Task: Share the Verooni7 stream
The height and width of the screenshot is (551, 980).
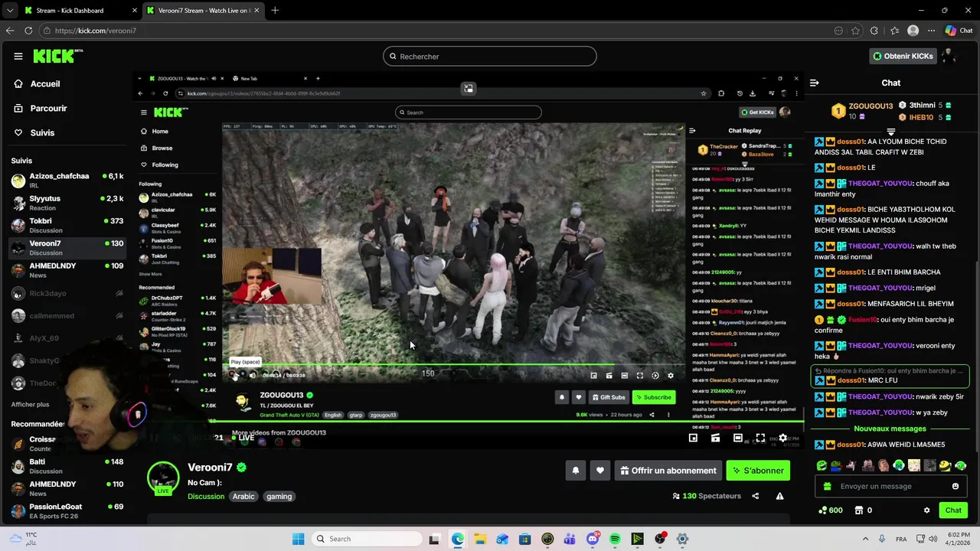Action: [755, 496]
